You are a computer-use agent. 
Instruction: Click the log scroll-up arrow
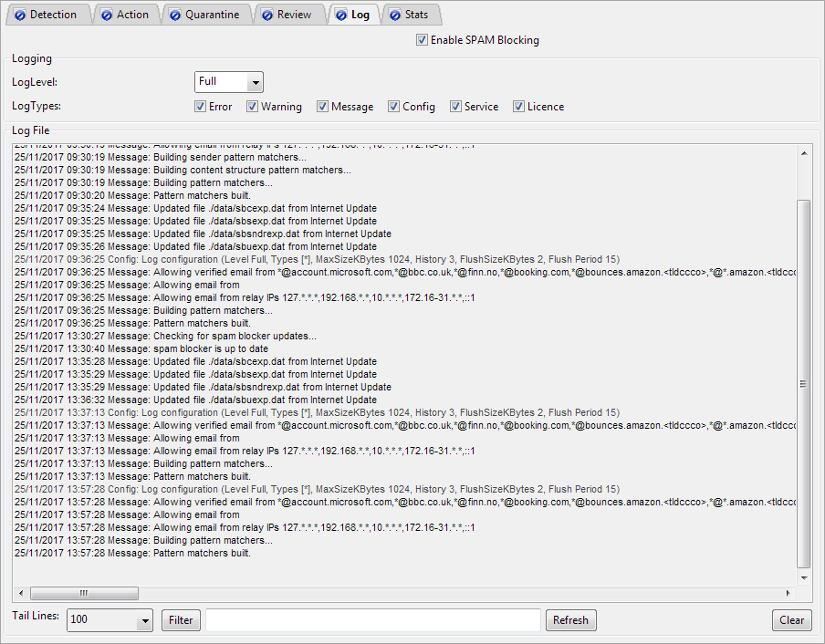tap(803, 154)
